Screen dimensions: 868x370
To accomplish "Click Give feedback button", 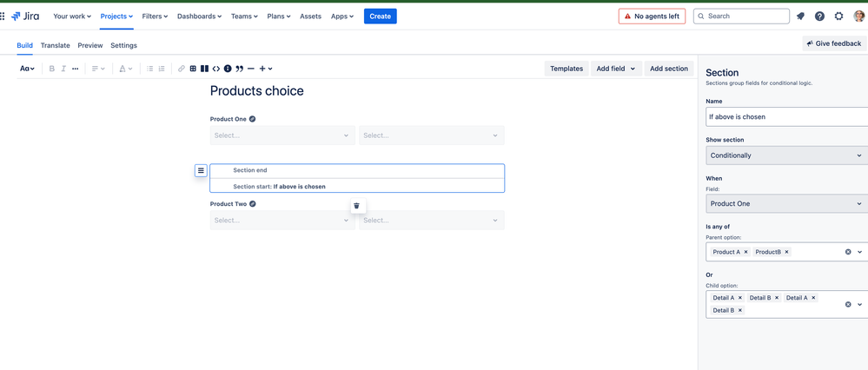I will pos(833,43).
